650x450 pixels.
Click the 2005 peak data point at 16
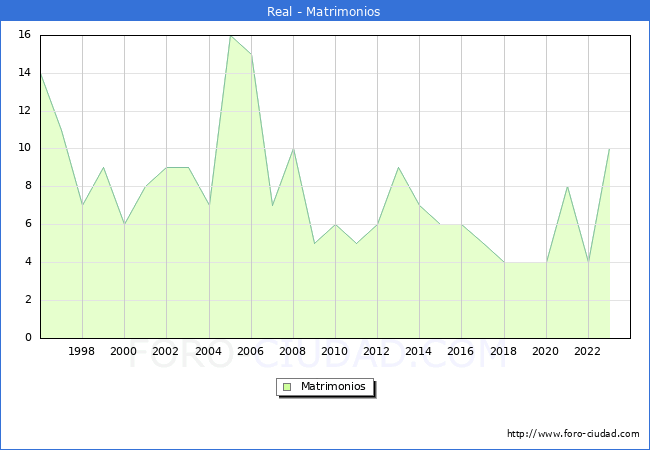pyautogui.click(x=230, y=36)
